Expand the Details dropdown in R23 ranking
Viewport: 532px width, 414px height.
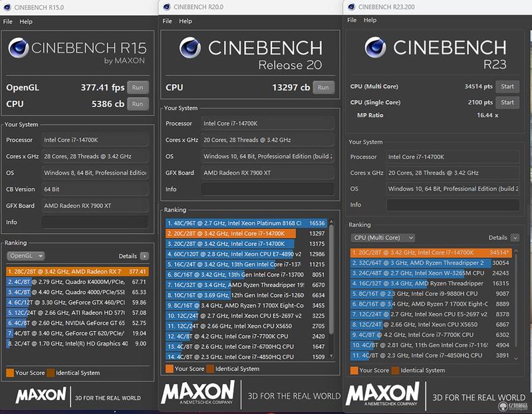(515, 238)
